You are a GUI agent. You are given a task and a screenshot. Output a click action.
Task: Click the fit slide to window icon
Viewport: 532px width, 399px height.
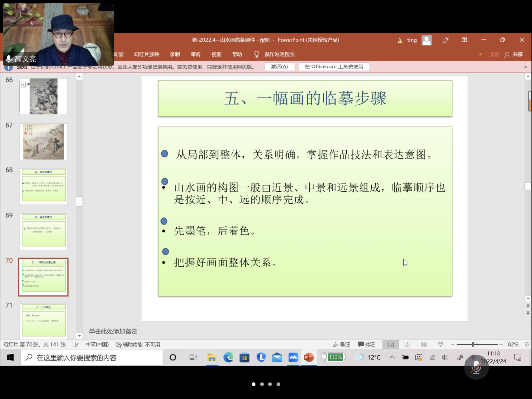click(527, 344)
